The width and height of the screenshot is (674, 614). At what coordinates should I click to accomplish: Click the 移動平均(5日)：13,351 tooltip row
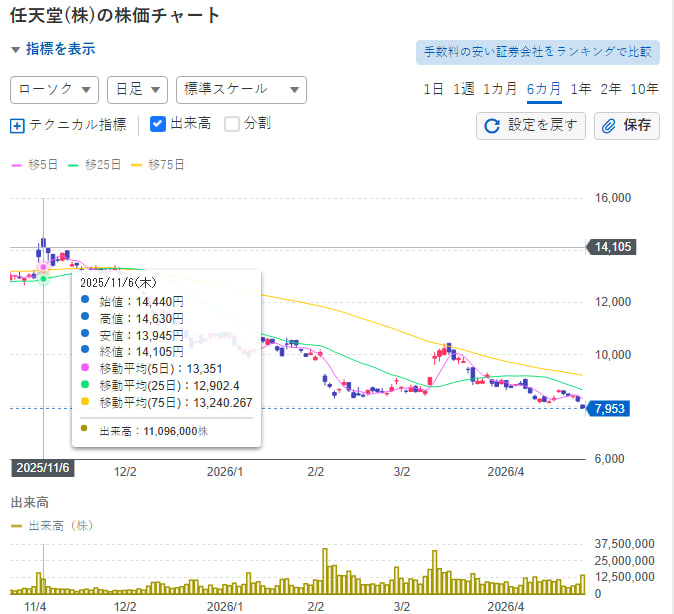pyautogui.click(x=152, y=369)
